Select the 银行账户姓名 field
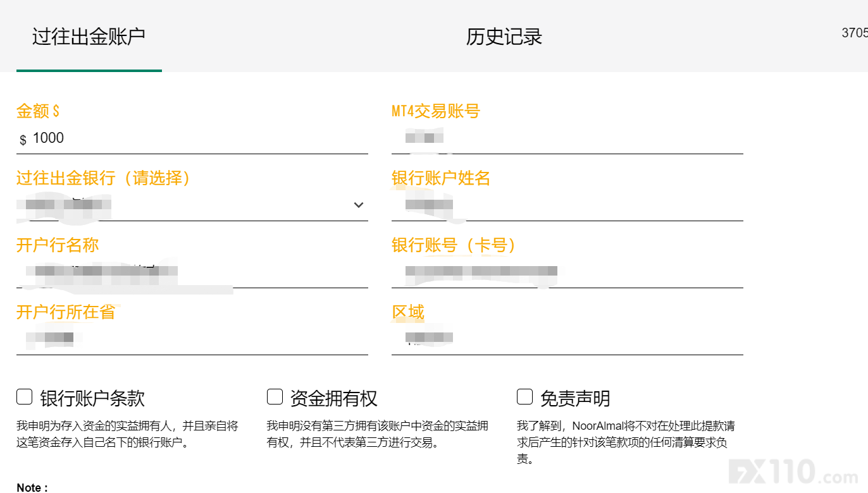Screen dimensions: 868x493 point(567,205)
